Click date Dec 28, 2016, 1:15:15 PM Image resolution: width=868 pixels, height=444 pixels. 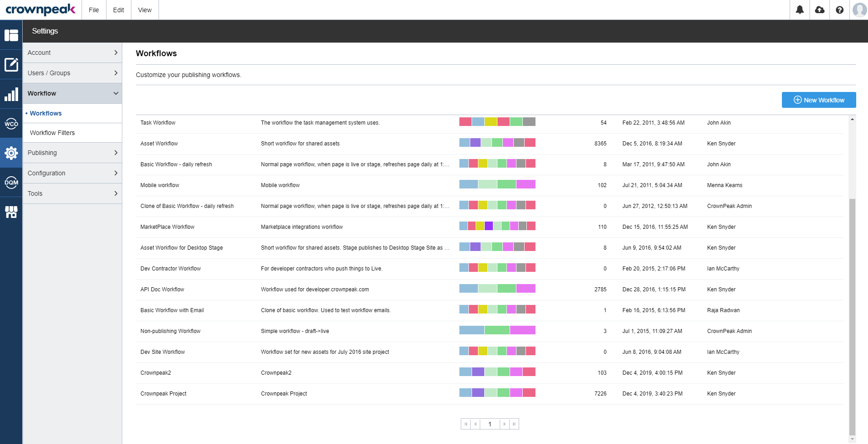[654, 290]
